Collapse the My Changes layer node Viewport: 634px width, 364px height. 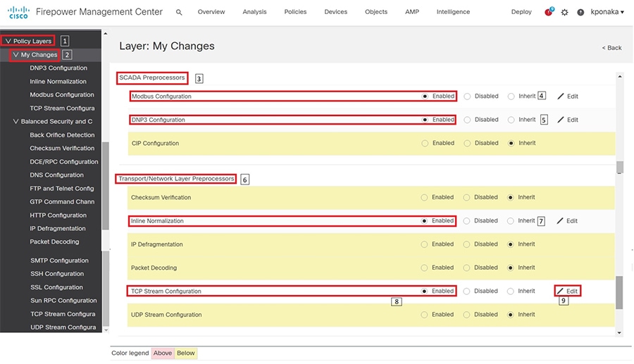click(15, 54)
